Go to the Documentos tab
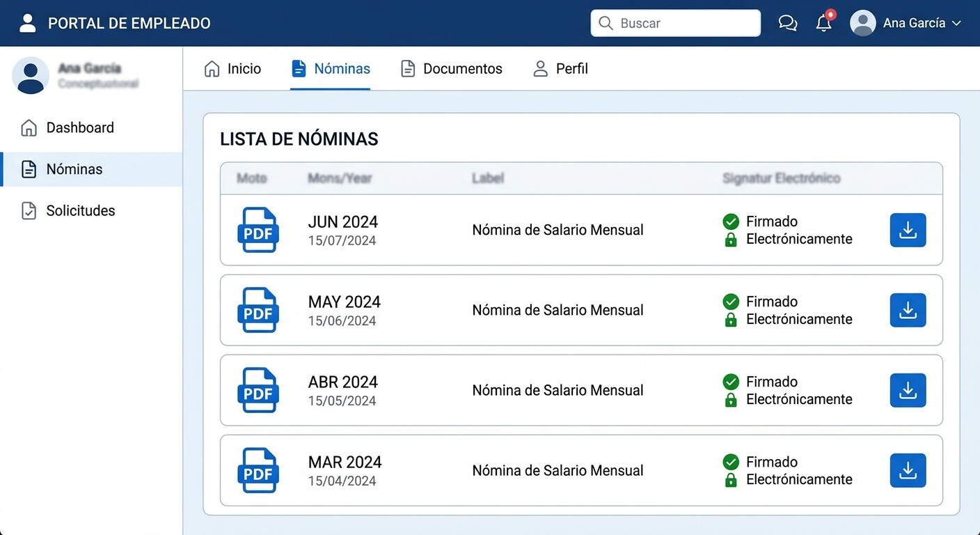The width and height of the screenshot is (980, 535). tap(451, 68)
